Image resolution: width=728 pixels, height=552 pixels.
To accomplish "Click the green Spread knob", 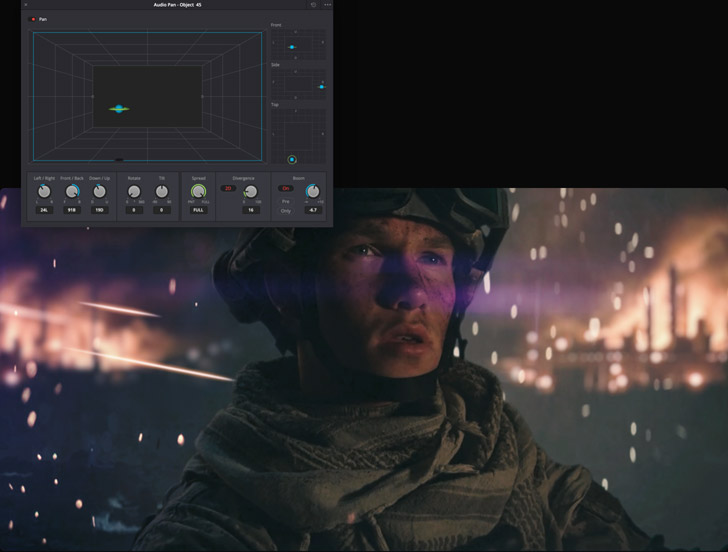I will [198, 191].
